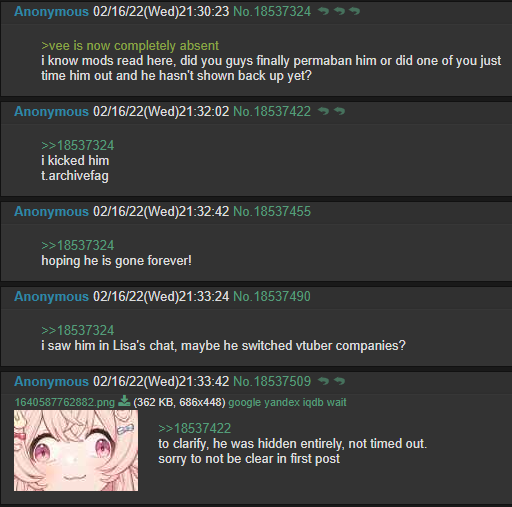Follow quote link >>18537422 in last post
The image size is (512, 507).
[195, 428]
